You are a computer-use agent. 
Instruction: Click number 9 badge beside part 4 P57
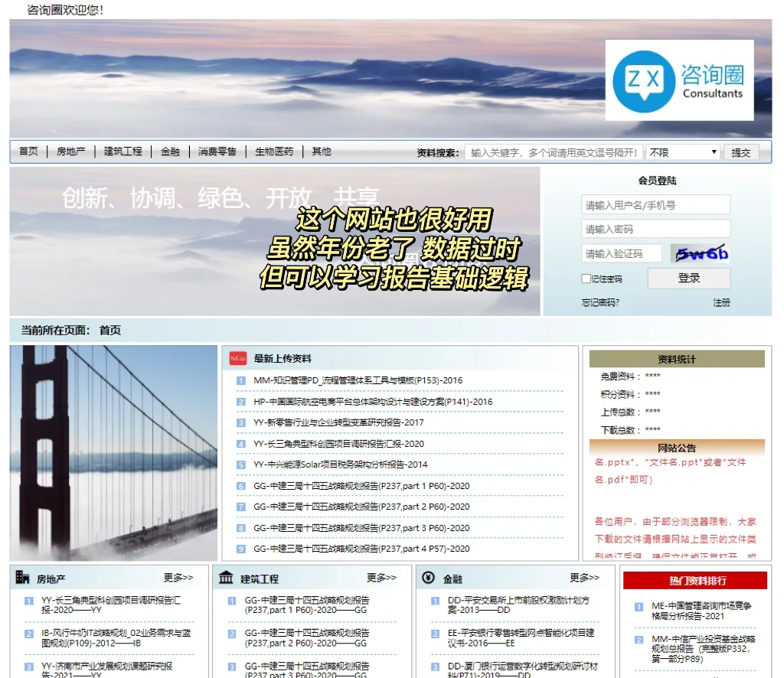(x=241, y=549)
